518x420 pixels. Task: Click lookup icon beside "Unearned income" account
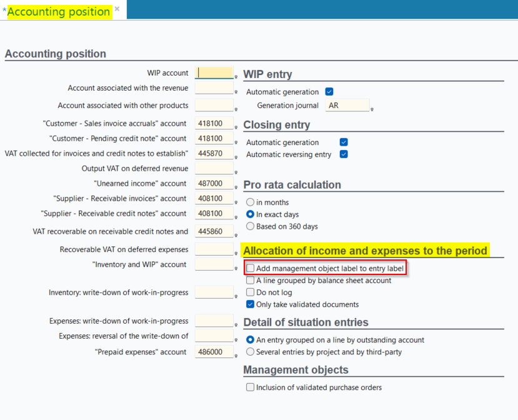(236, 187)
